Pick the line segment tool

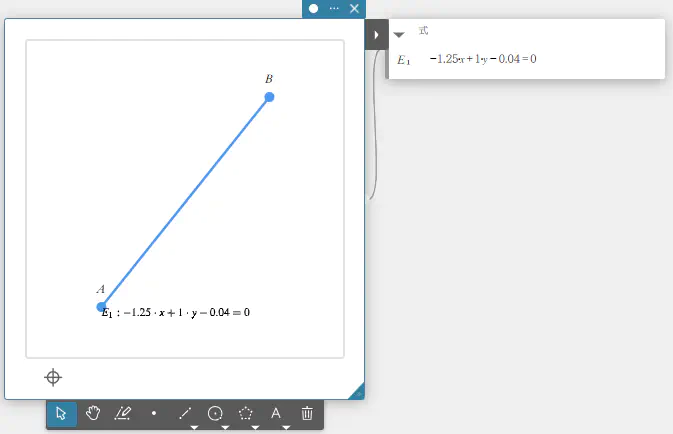pyautogui.click(x=184, y=412)
